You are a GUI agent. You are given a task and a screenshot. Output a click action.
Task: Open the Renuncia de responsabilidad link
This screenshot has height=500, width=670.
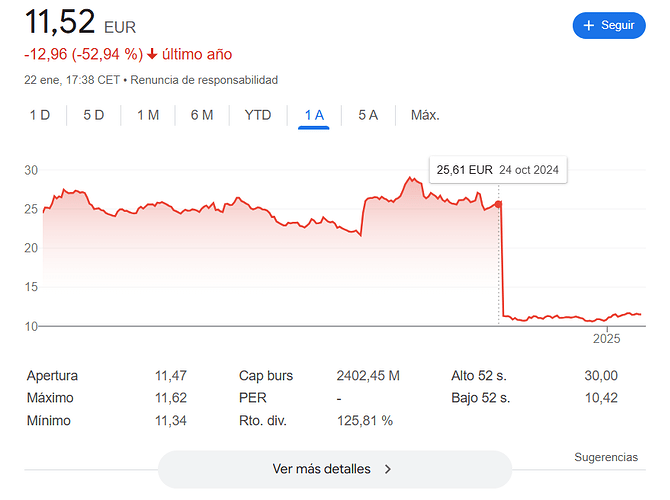click(204, 80)
